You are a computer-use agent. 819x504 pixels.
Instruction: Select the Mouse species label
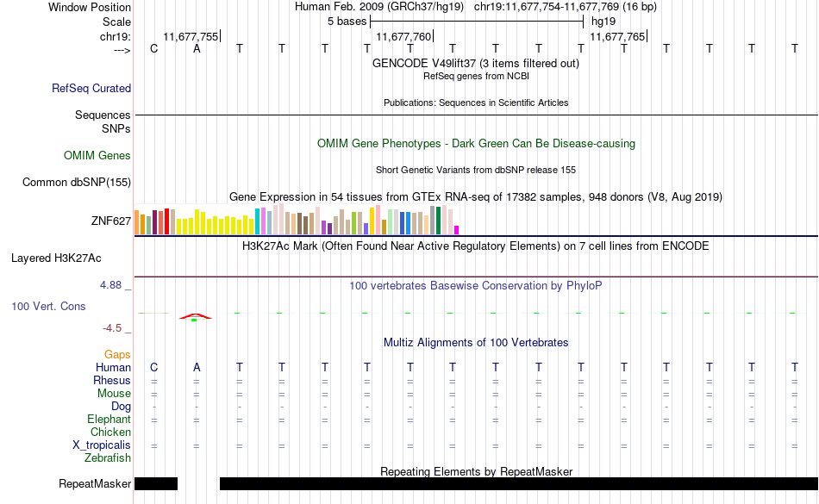click(x=114, y=394)
